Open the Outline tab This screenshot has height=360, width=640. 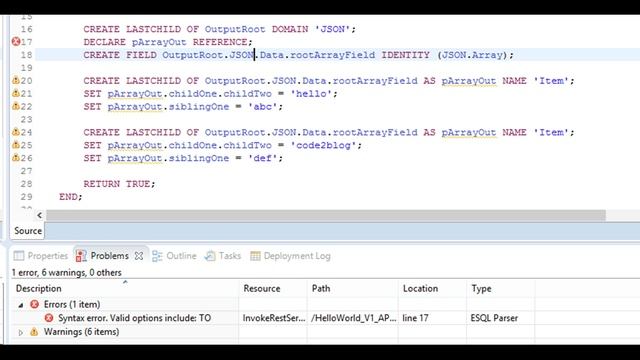174,256
